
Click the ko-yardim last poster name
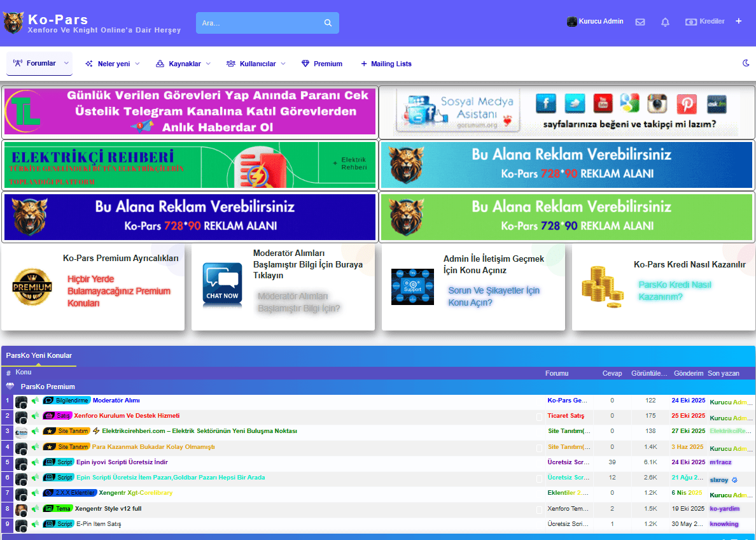point(725,509)
